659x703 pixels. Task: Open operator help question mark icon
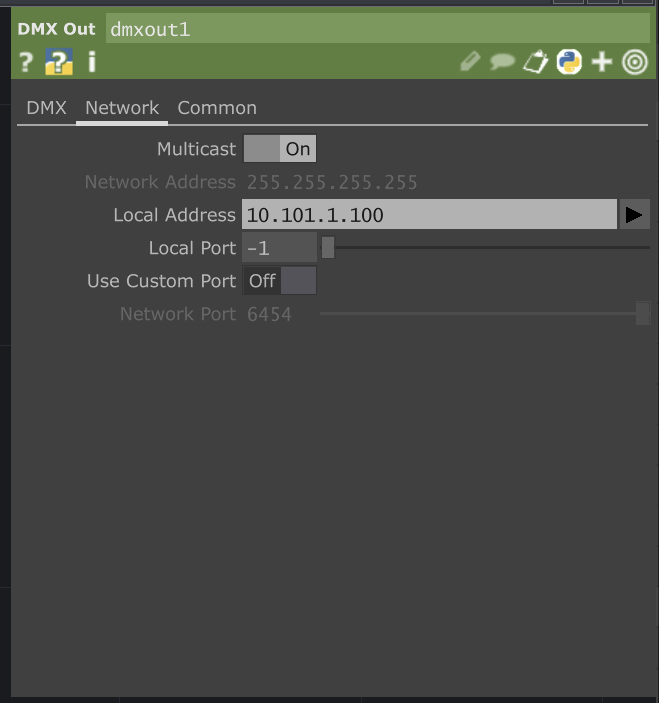26,62
